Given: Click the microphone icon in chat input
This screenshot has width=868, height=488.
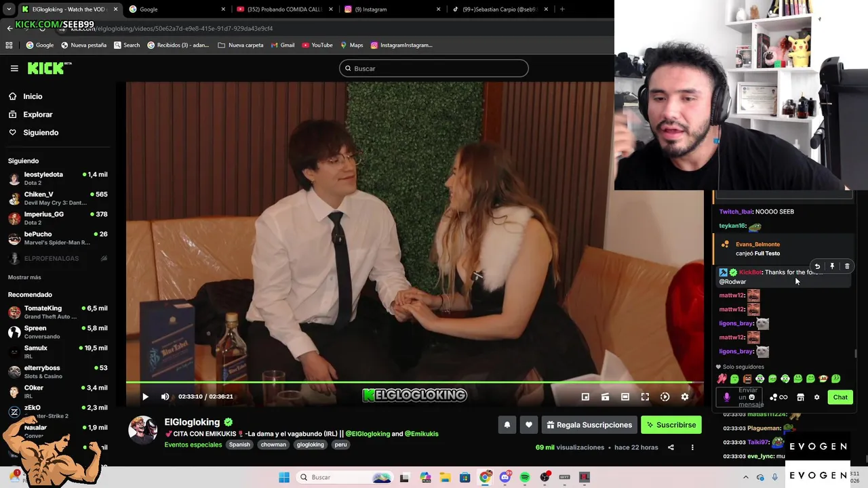Looking at the screenshot, I should (726, 397).
